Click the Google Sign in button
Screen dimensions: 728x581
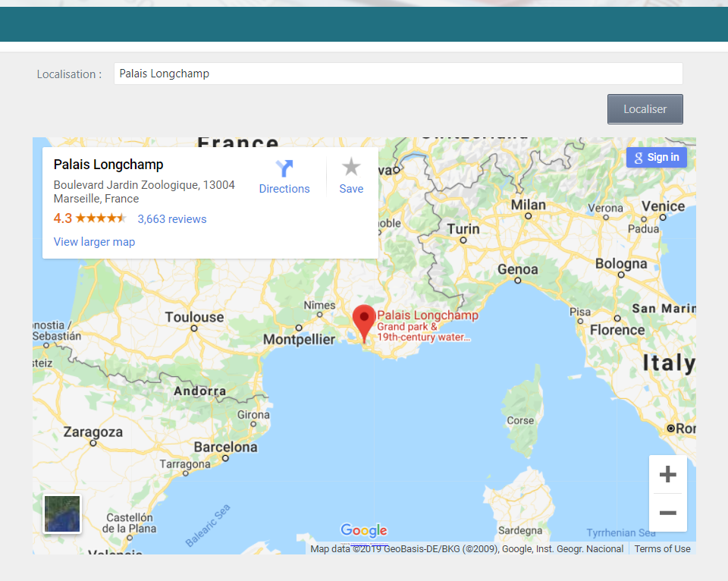point(656,157)
